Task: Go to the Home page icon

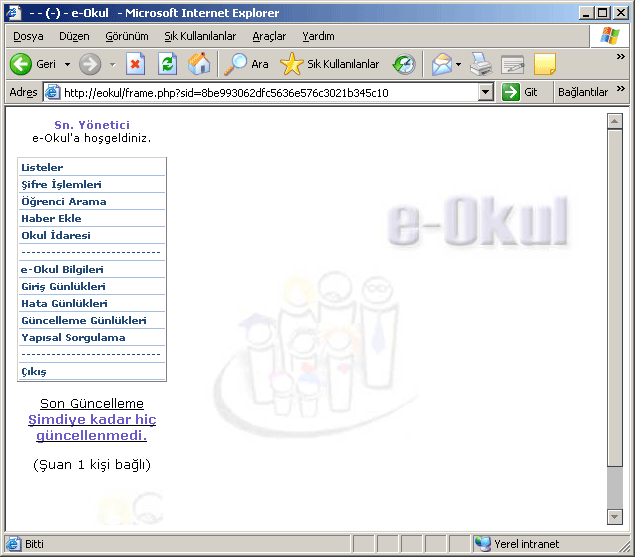Action: (x=199, y=64)
